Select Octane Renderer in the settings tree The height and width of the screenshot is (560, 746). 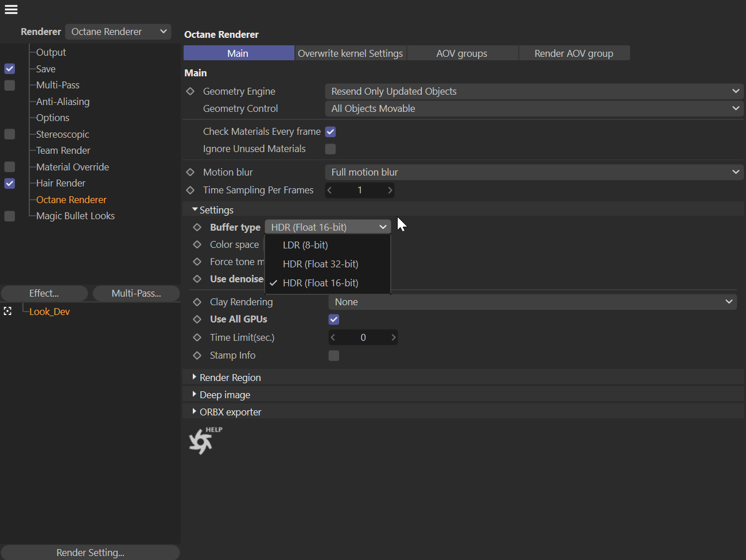(71, 200)
